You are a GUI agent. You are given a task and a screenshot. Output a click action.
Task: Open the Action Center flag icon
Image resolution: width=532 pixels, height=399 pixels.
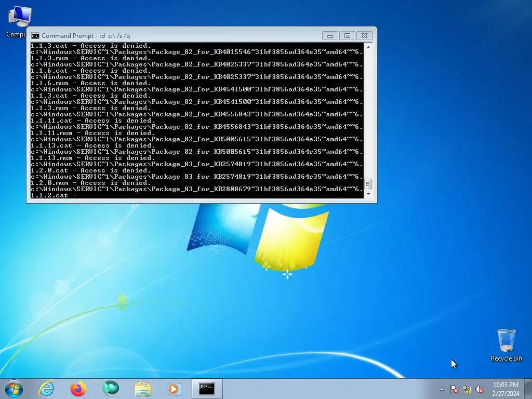[454, 389]
